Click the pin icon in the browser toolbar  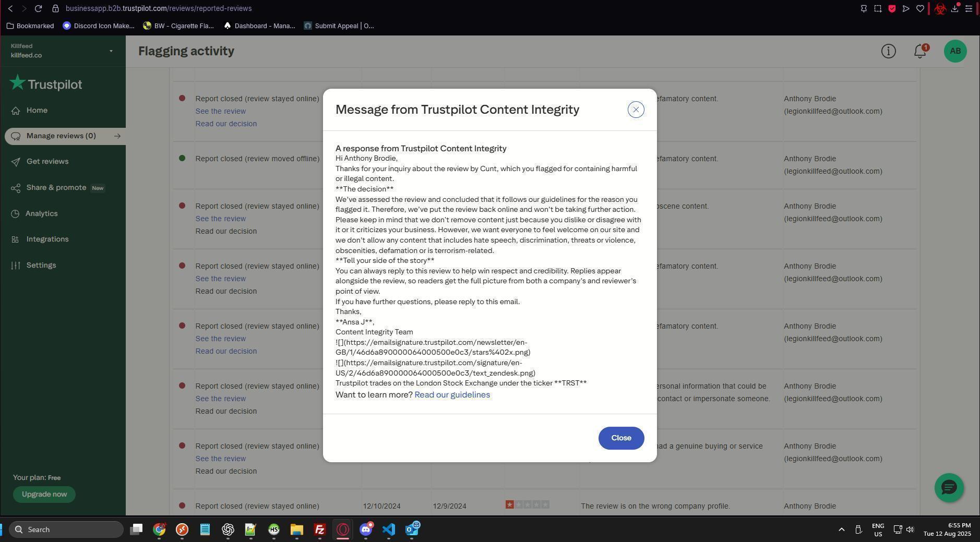(x=864, y=8)
